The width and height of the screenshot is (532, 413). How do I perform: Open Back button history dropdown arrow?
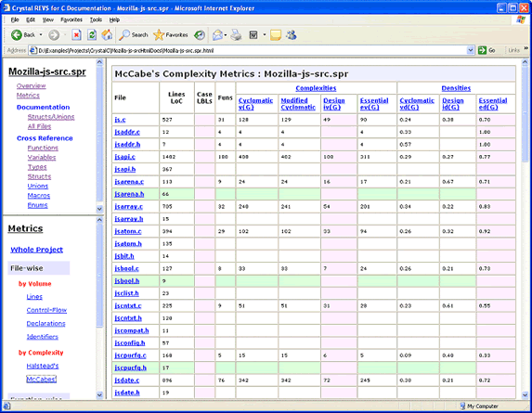tap(41, 34)
